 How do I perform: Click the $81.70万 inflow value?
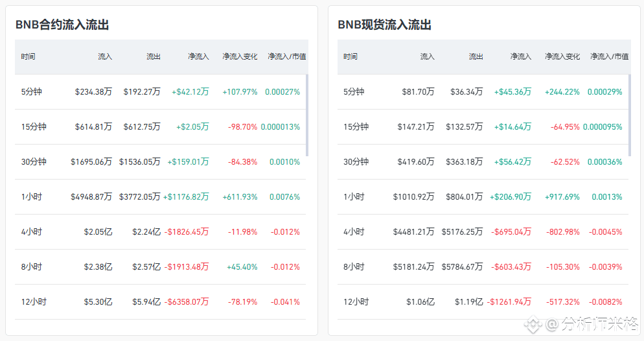[418, 92]
